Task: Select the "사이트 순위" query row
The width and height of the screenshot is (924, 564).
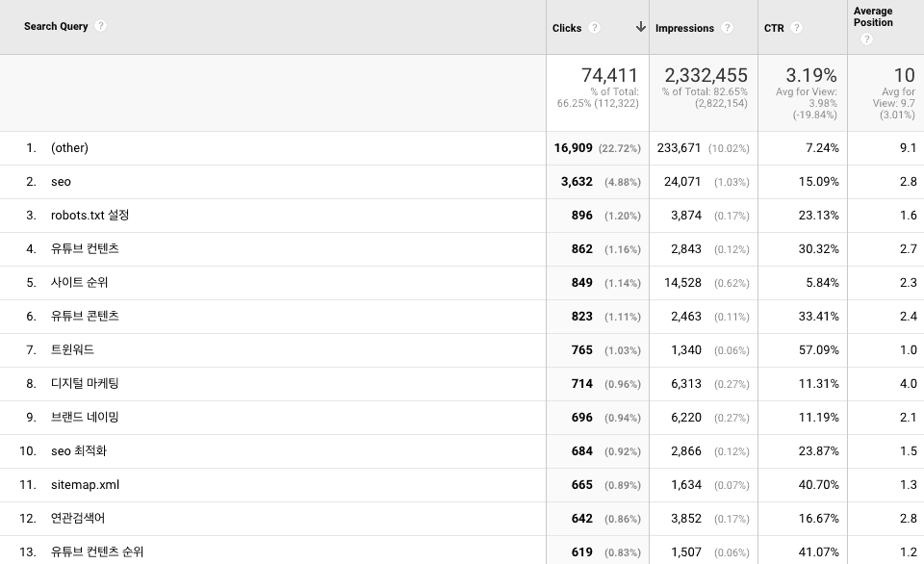Action: point(80,283)
